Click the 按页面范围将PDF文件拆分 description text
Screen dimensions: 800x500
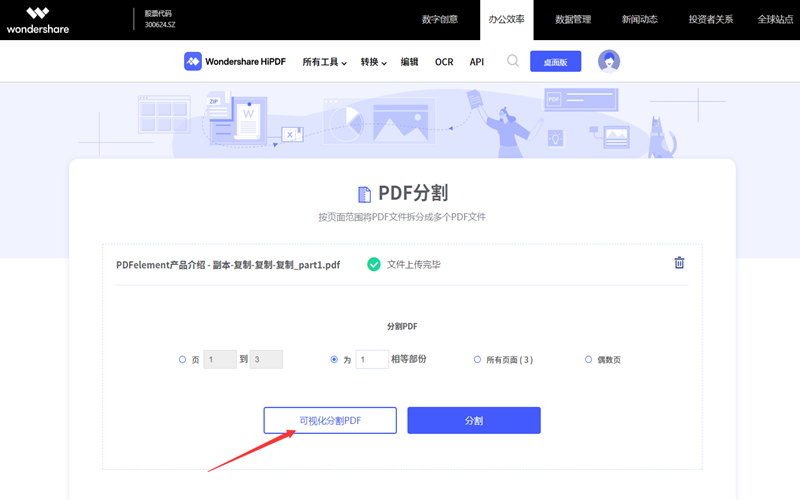click(x=402, y=217)
